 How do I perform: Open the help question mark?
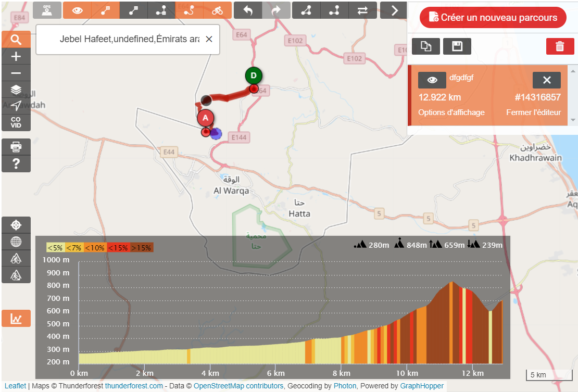coord(16,163)
